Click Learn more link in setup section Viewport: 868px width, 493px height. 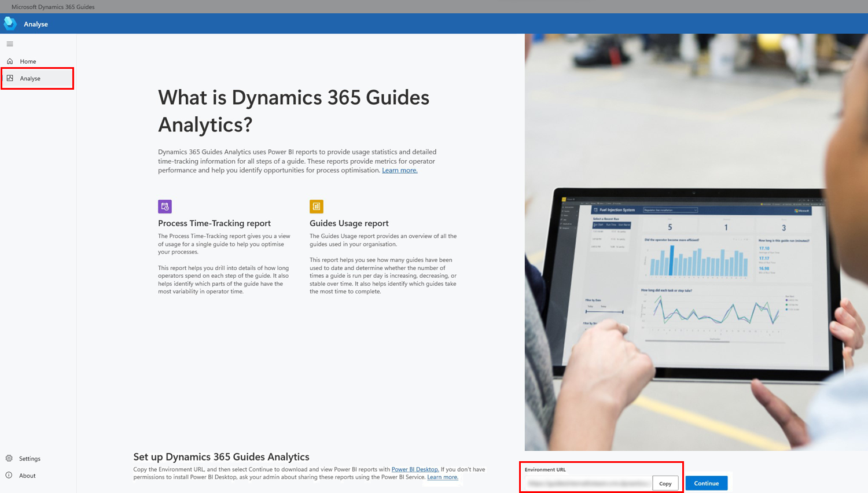pos(443,477)
